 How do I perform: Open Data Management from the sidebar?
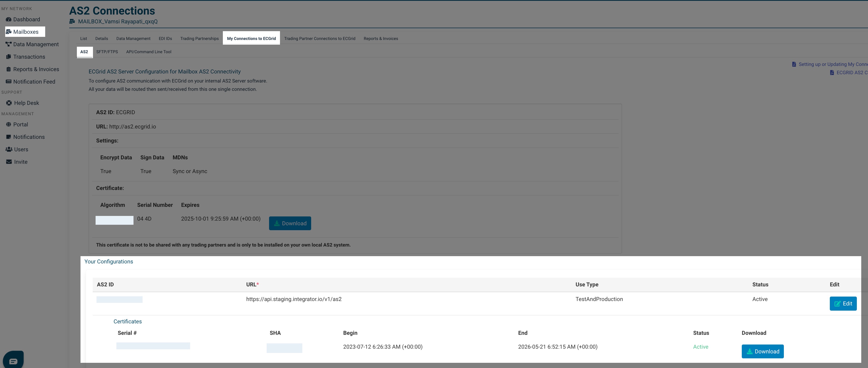(x=35, y=44)
